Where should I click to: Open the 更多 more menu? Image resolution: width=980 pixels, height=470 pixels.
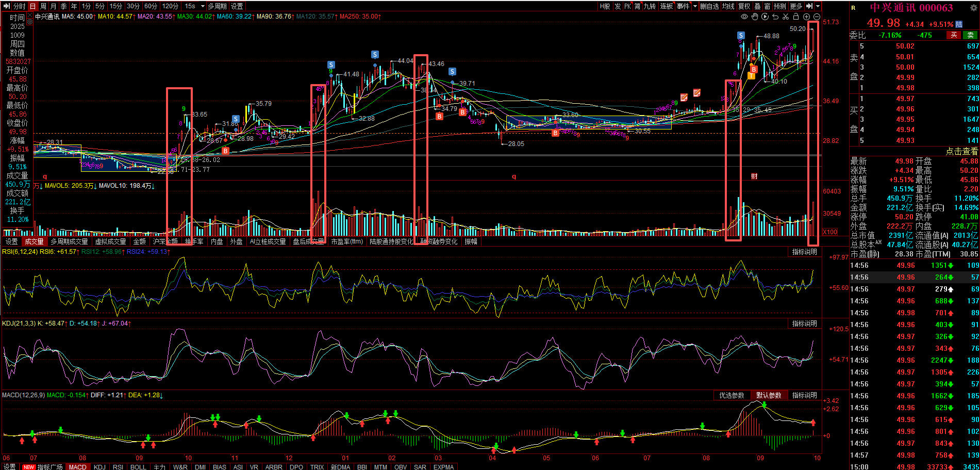pos(796,6)
